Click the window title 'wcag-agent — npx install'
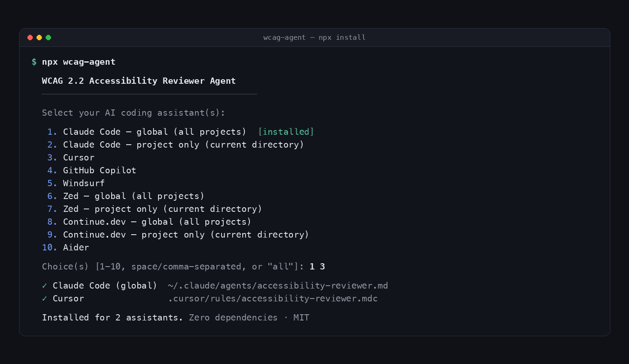 [x=314, y=37]
